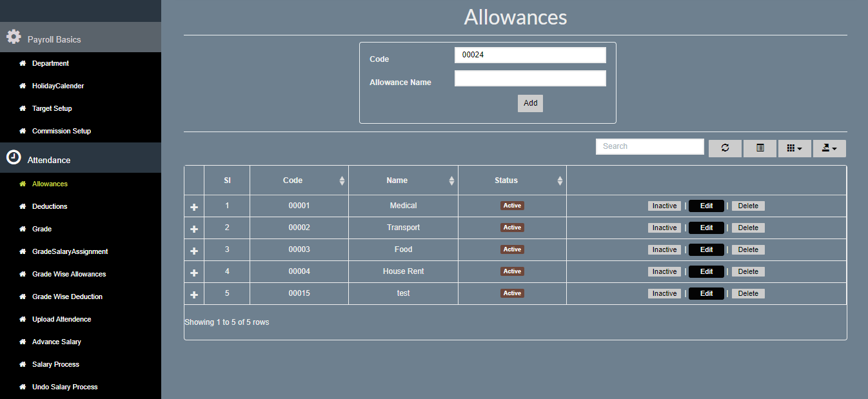This screenshot has width=868, height=399.
Task: Sort table by Code column arrows
Action: (x=342, y=181)
